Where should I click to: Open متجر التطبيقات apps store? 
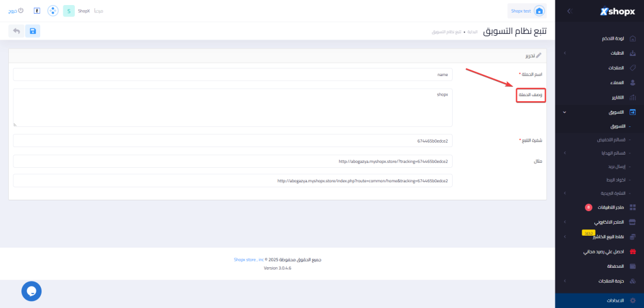(x=606, y=207)
